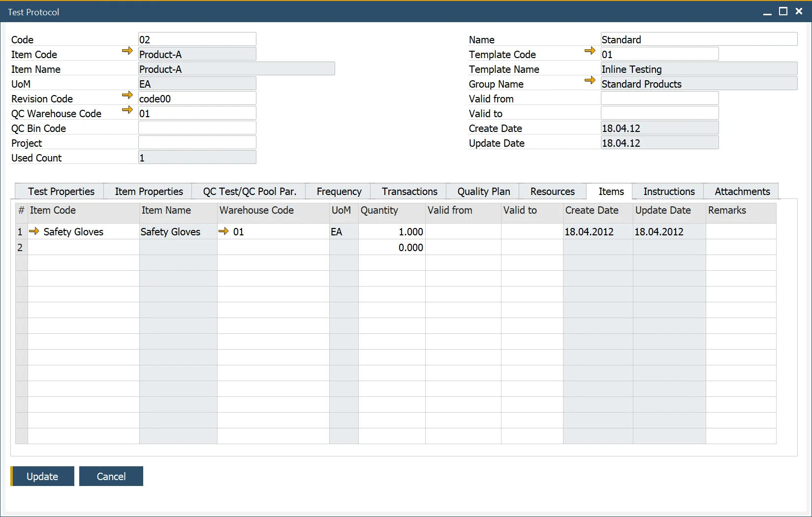Click into the QC Bin Code field
The width and height of the screenshot is (812, 517).
[x=197, y=128]
